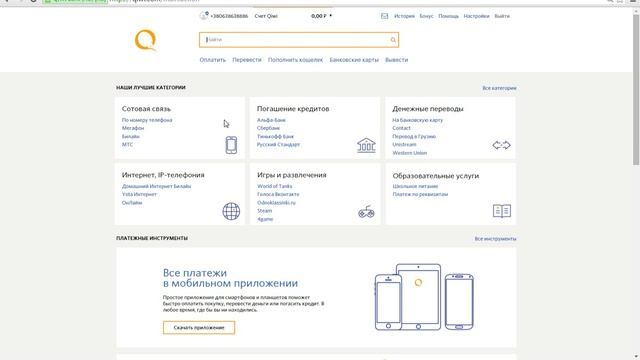Open the Сотовая связь category heading
Image resolution: width=640 pixels, height=360 pixels.
coord(146,109)
